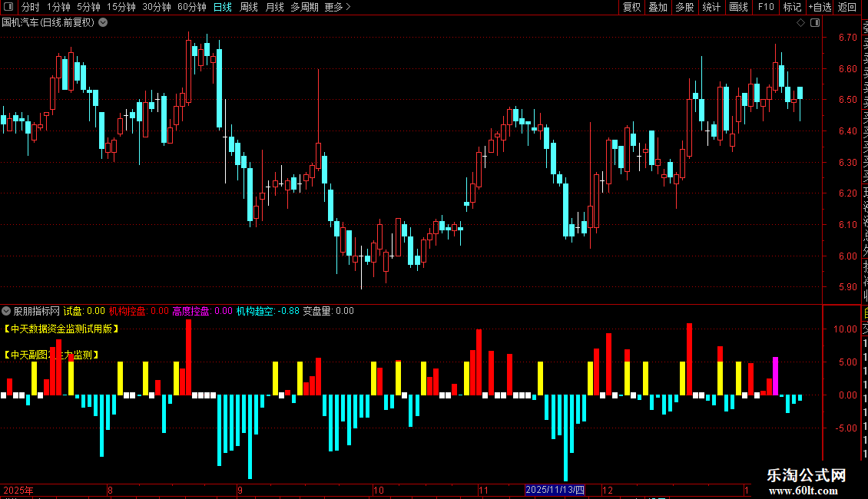
Task: Open dropdown next to 国机汽车(日线.前复权)
Action: coord(103,23)
